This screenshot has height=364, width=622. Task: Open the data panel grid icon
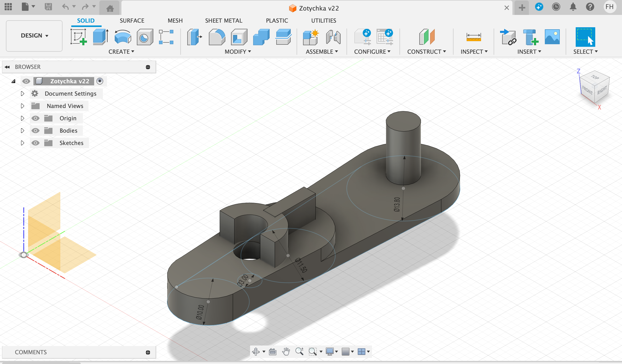coord(8,7)
